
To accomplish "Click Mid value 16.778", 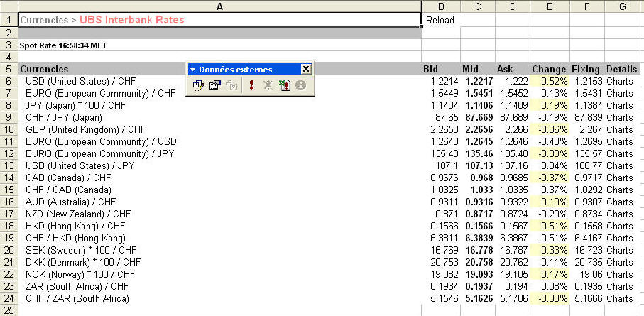I will coord(479,250).
